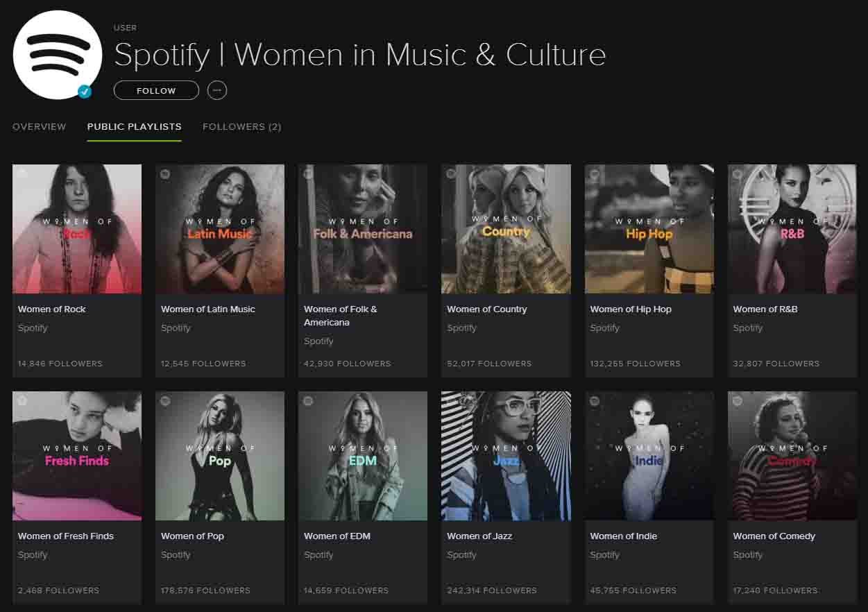Click the verified checkmark badge on avatar
868x612 pixels.
(x=85, y=91)
